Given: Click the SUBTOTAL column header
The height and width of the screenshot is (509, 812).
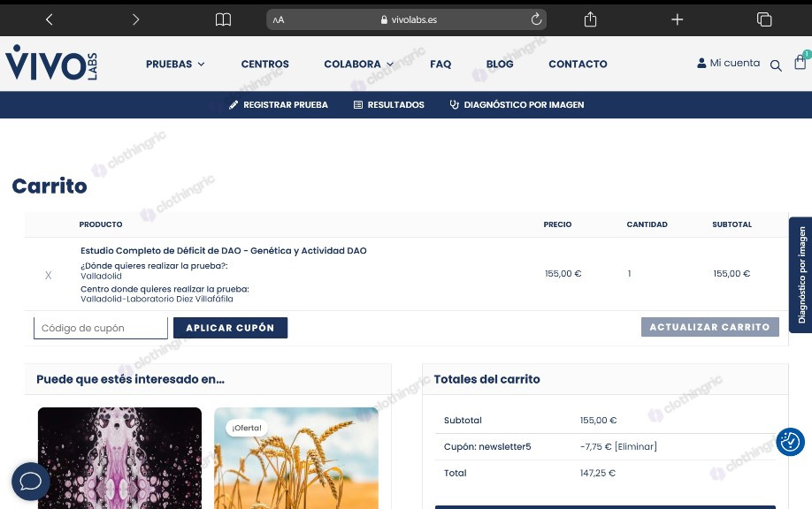Looking at the screenshot, I should (x=732, y=224).
